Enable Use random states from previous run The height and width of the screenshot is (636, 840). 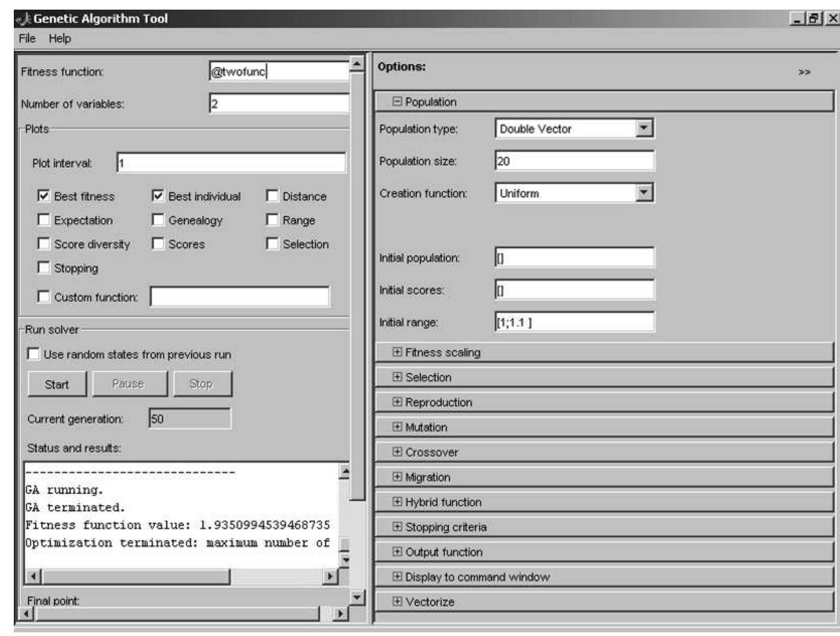[x=34, y=354]
